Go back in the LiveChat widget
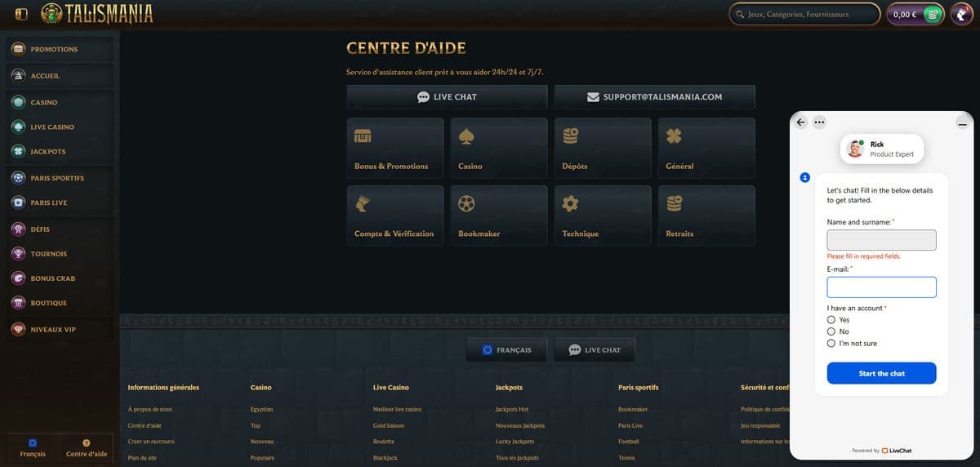The image size is (980, 467). [801, 122]
